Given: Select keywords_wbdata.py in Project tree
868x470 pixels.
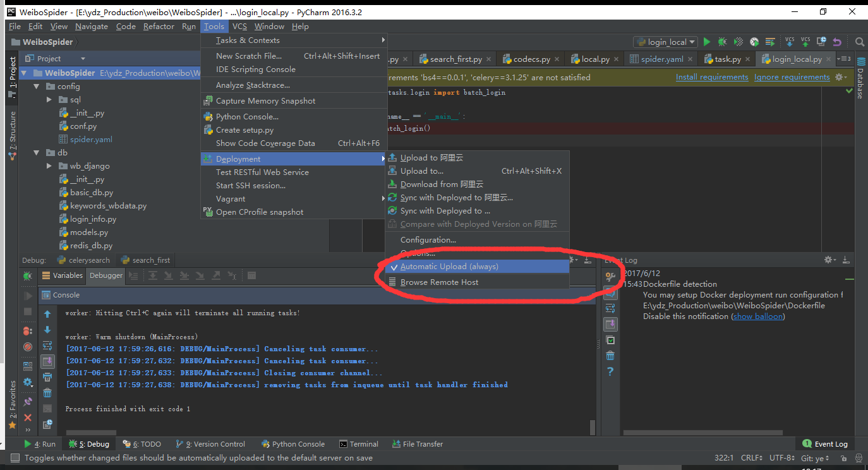Looking at the screenshot, I should tap(108, 206).
